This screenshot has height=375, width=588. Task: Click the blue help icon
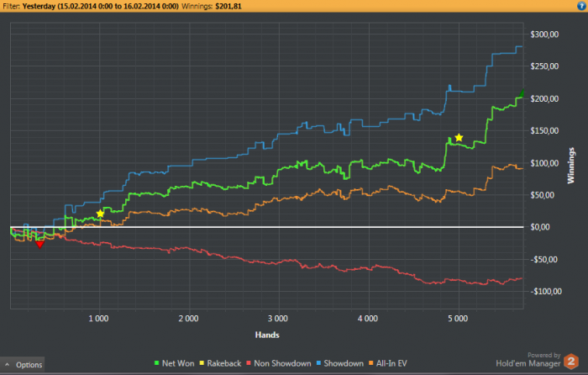pyautogui.click(x=581, y=6)
